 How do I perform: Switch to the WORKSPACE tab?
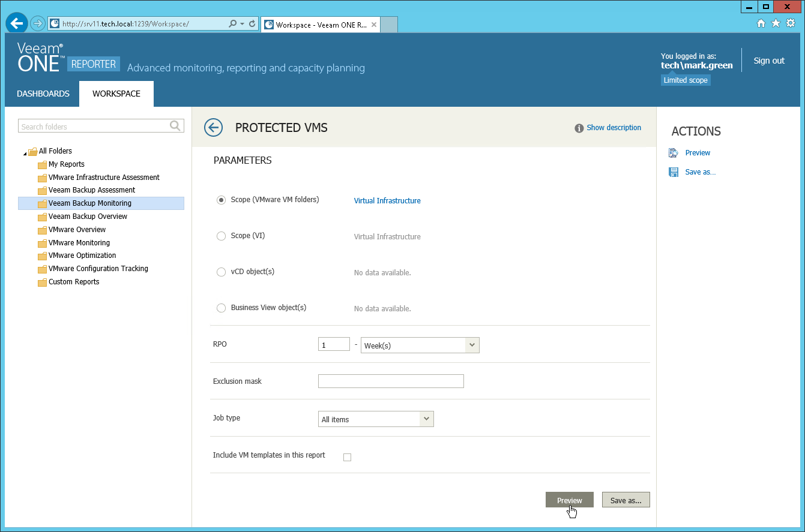point(116,94)
